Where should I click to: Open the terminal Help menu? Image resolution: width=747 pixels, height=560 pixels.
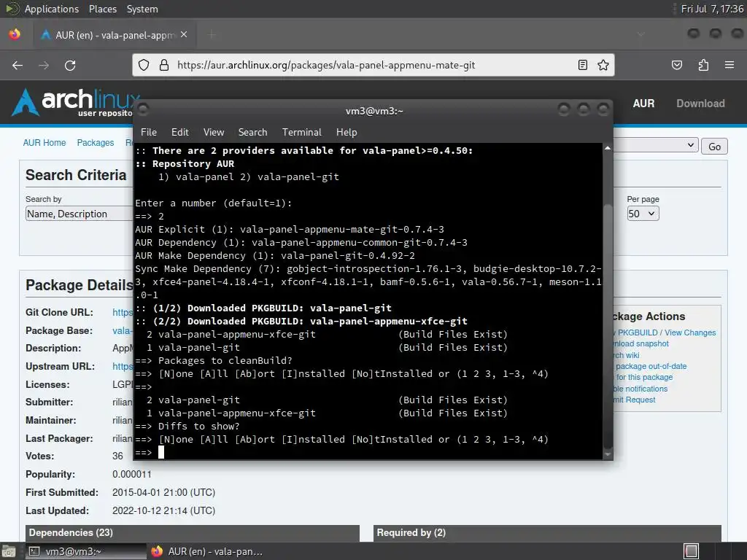(347, 133)
